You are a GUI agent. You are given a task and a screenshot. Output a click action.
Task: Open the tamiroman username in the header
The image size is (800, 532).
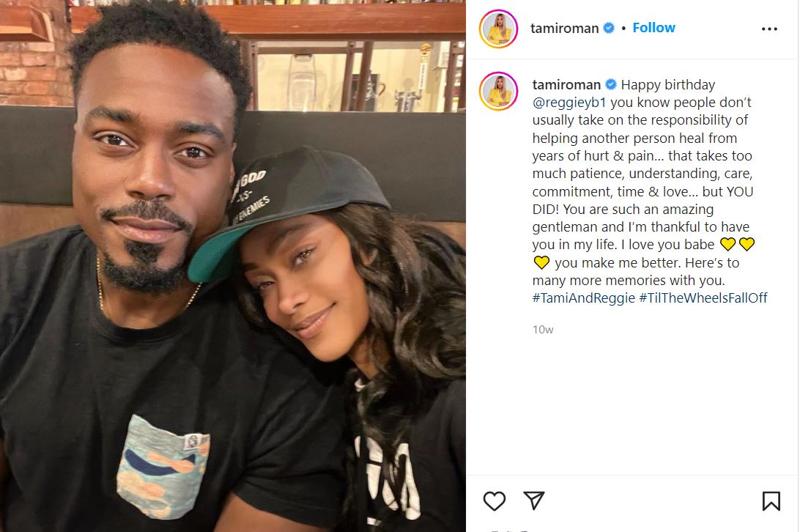point(564,28)
